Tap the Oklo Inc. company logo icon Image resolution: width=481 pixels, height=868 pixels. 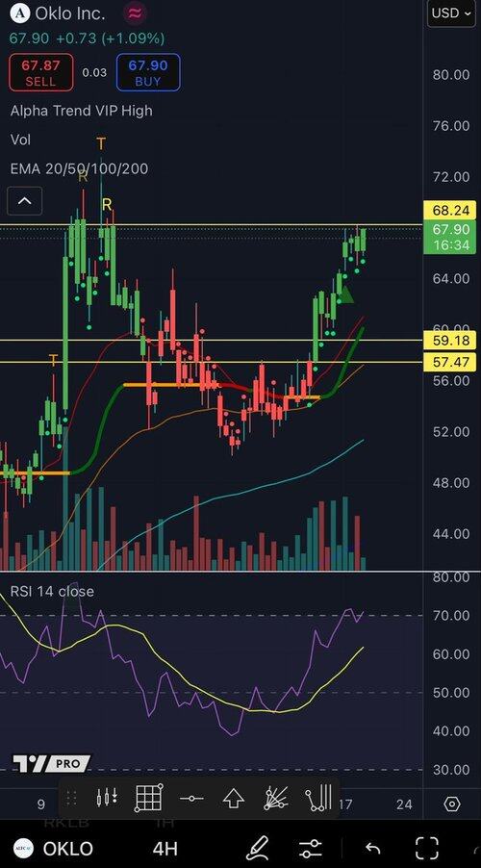point(20,13)
